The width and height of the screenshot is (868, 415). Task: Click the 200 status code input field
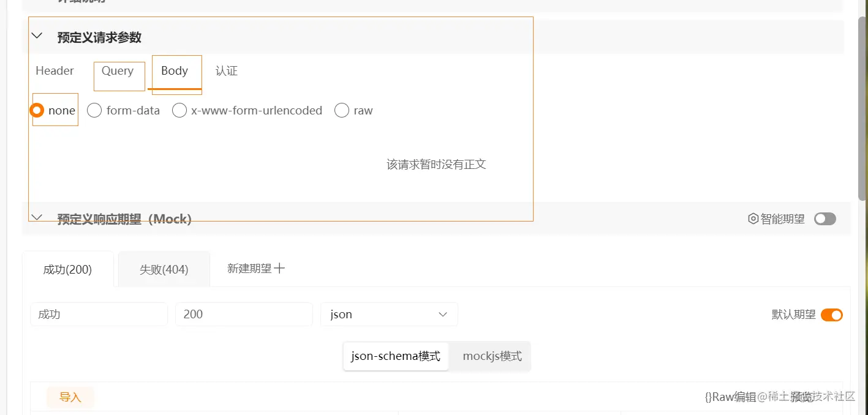click(x=243, y=314)
